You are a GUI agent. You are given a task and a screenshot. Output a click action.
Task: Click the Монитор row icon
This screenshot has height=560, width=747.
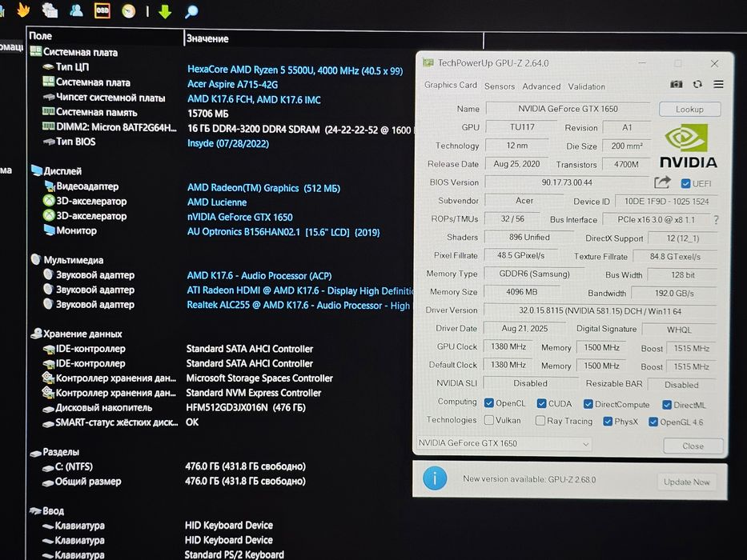click(x=49, y=230)
